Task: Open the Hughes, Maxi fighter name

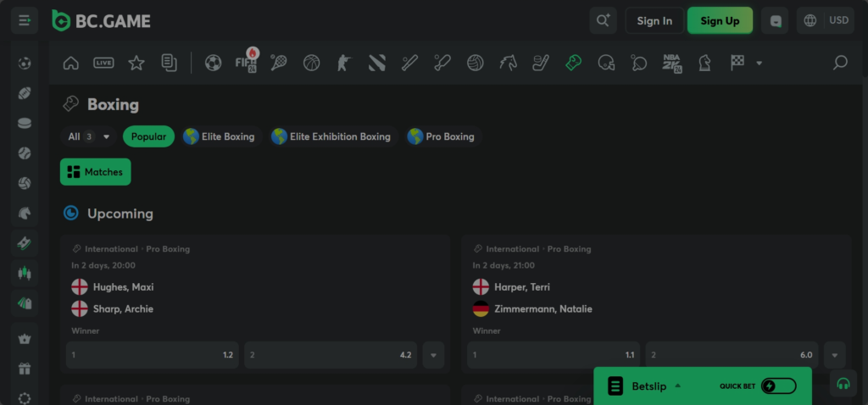Action: point(124,287)
